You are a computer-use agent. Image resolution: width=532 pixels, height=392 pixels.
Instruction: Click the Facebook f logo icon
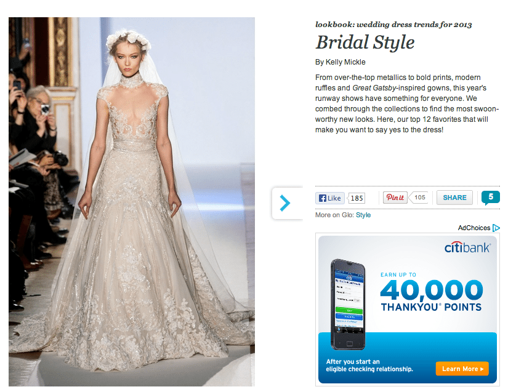click(x=323, y=198)
